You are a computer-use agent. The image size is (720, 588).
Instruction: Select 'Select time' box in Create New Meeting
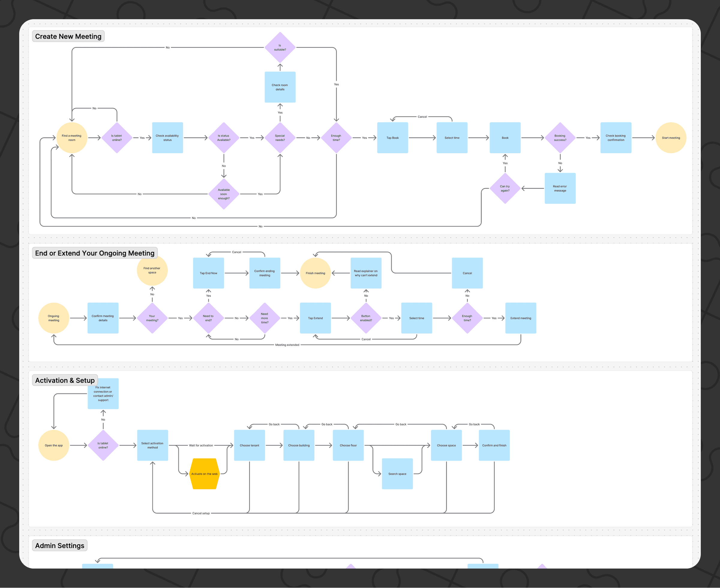coord(452,138)
